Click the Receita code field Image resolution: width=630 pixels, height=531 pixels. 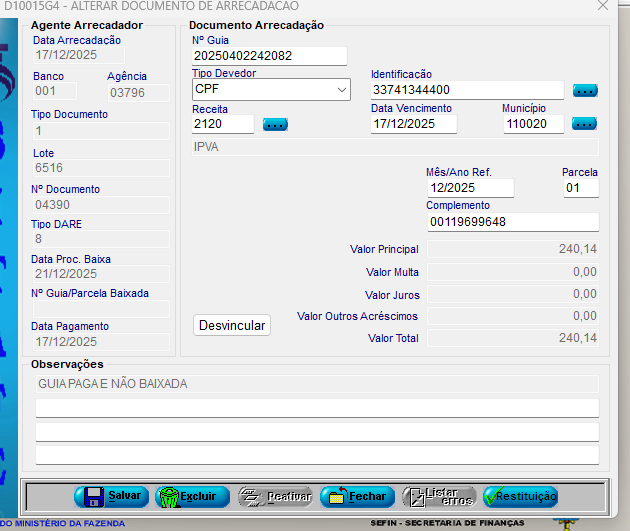[x=223, y=125]
